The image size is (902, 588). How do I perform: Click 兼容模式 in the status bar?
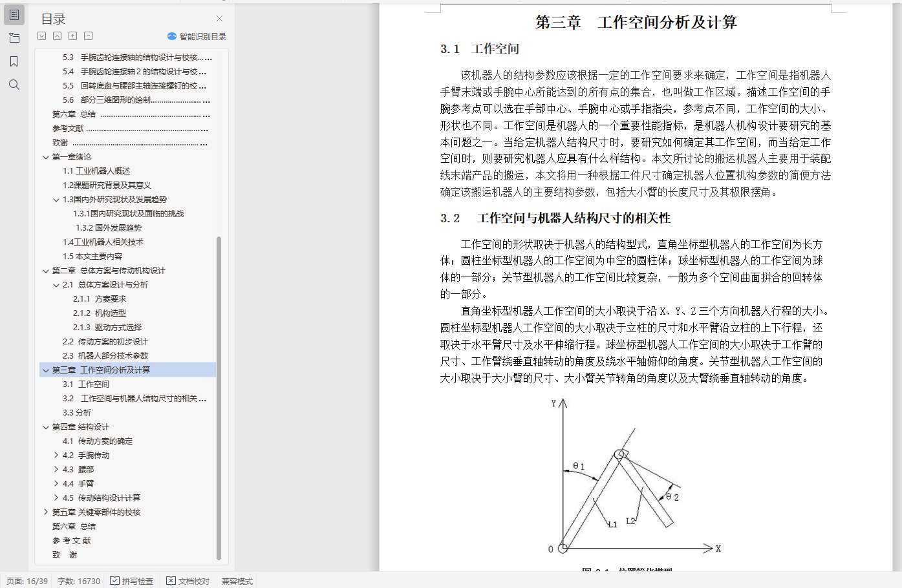pos(237,581)
